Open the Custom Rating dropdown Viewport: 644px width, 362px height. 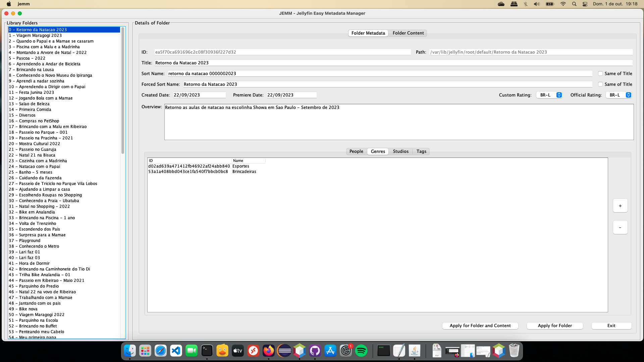549,95
